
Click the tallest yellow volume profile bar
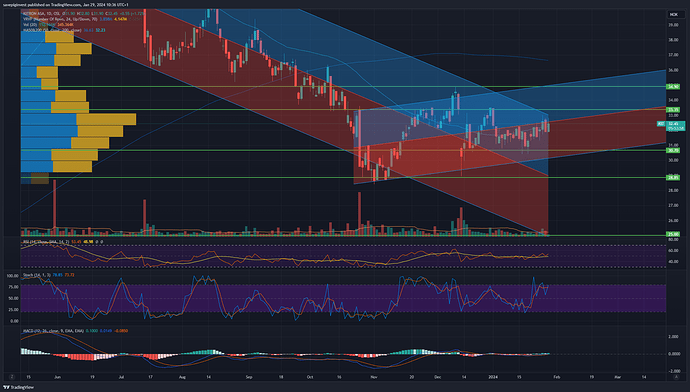[106, 119]
